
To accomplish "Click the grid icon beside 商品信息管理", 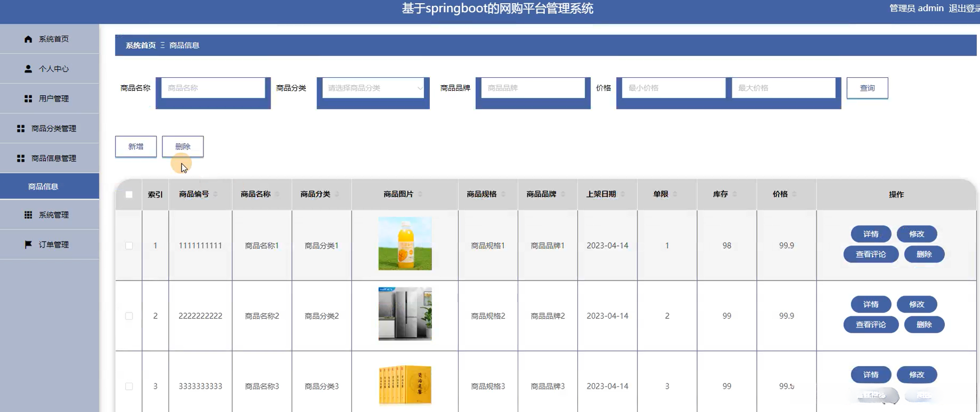I will click(21, 158).
